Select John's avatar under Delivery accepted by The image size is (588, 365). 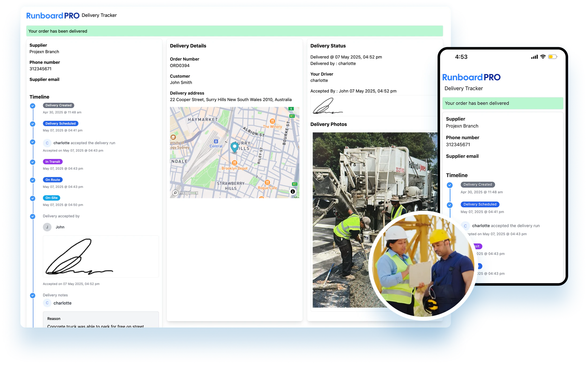47,227
